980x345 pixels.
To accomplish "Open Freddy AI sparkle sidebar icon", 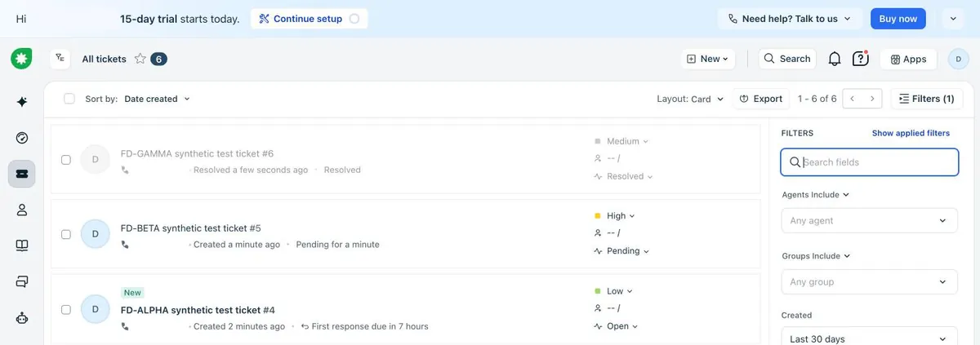I will point(22,102).
